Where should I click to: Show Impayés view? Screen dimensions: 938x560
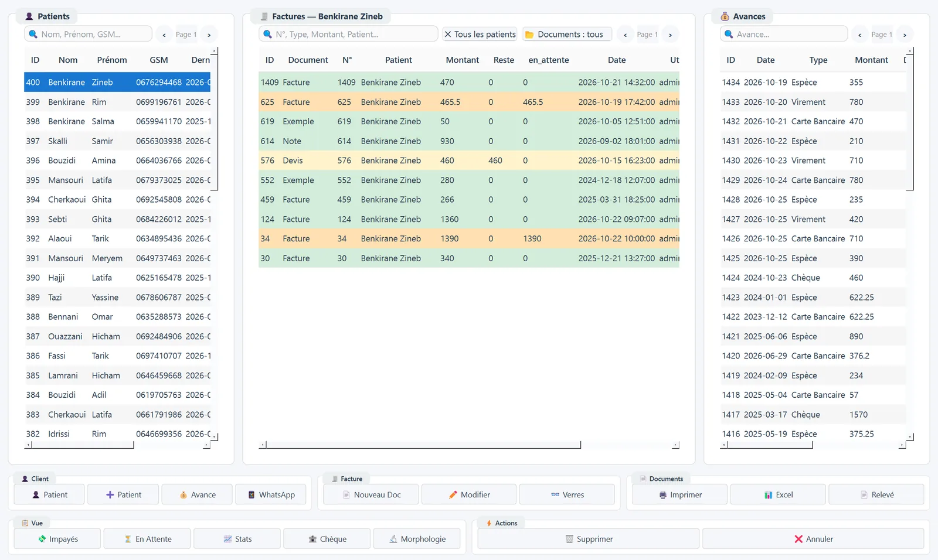click(x=57, y=539)
